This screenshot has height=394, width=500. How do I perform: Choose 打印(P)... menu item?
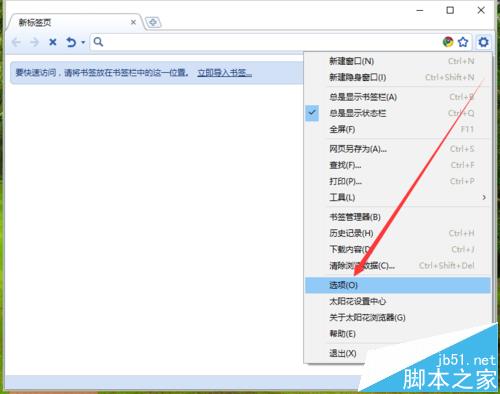pos(398,181)
